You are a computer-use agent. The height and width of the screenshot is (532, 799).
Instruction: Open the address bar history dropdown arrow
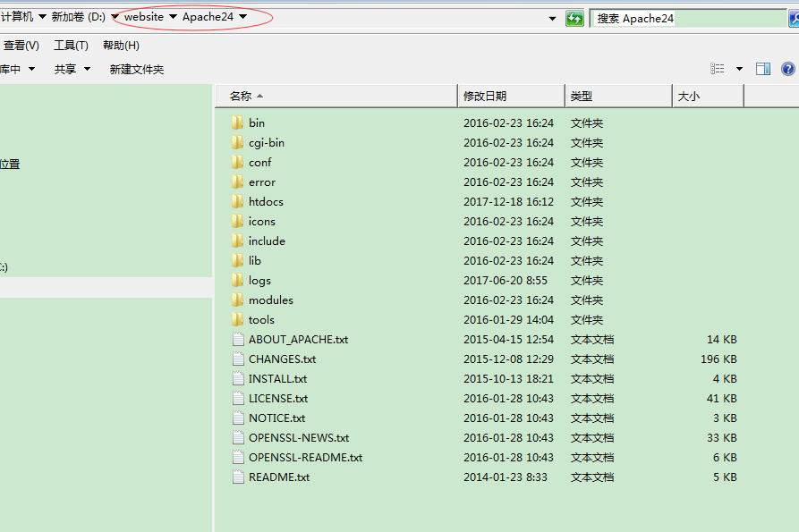[552, 17]
